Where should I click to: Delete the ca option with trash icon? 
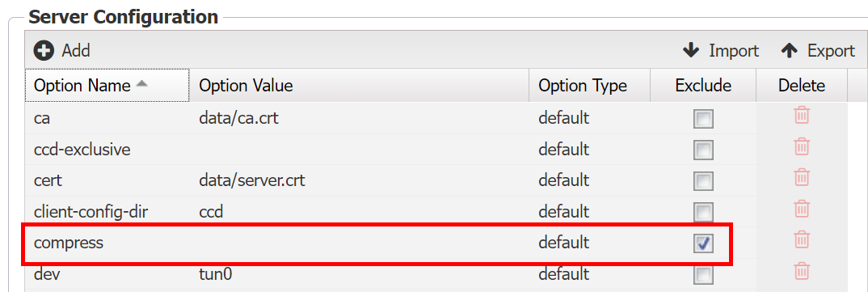pos(802,115)
